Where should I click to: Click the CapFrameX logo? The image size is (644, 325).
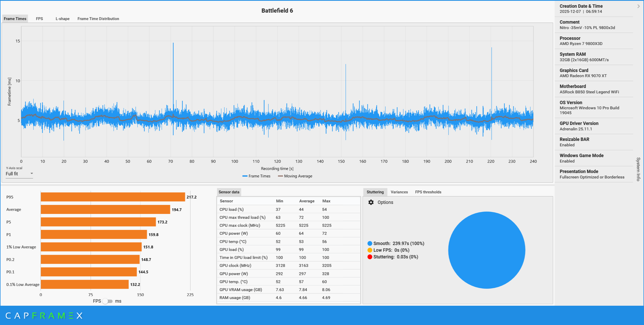pos(44,316)
